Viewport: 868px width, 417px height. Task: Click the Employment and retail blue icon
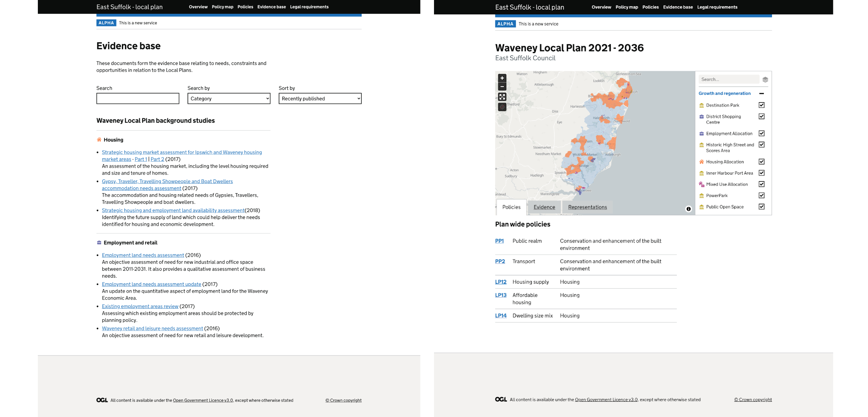[x=99, y=242]
